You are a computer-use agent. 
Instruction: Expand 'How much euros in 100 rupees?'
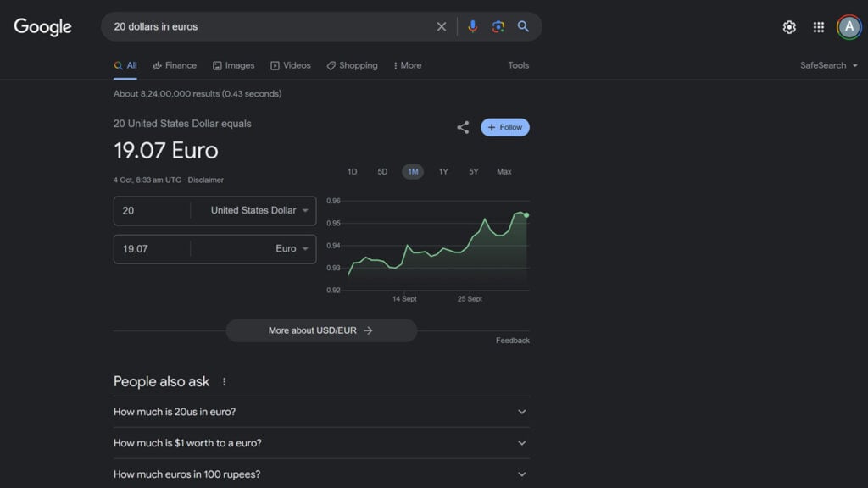point(321,474)
